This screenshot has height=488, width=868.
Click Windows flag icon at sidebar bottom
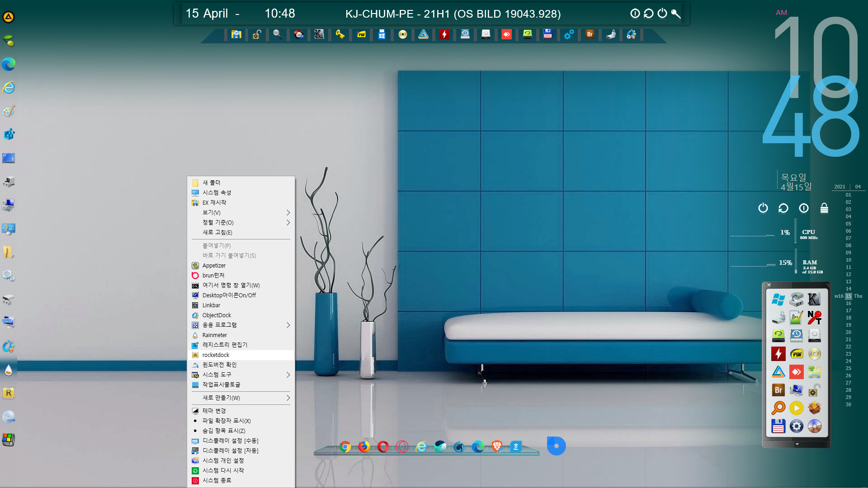click(9, 440)
